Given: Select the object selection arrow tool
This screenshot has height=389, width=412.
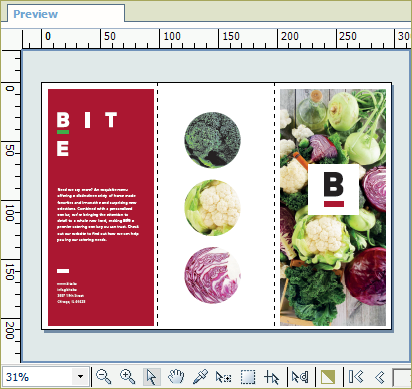Looking at the screenshot, I should [223, 377].
